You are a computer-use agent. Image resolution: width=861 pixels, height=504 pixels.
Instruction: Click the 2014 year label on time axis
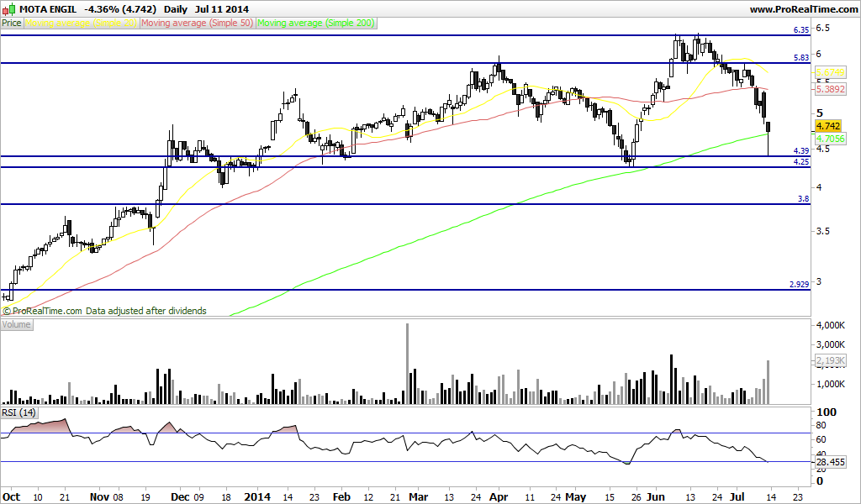tap(257, 497)
